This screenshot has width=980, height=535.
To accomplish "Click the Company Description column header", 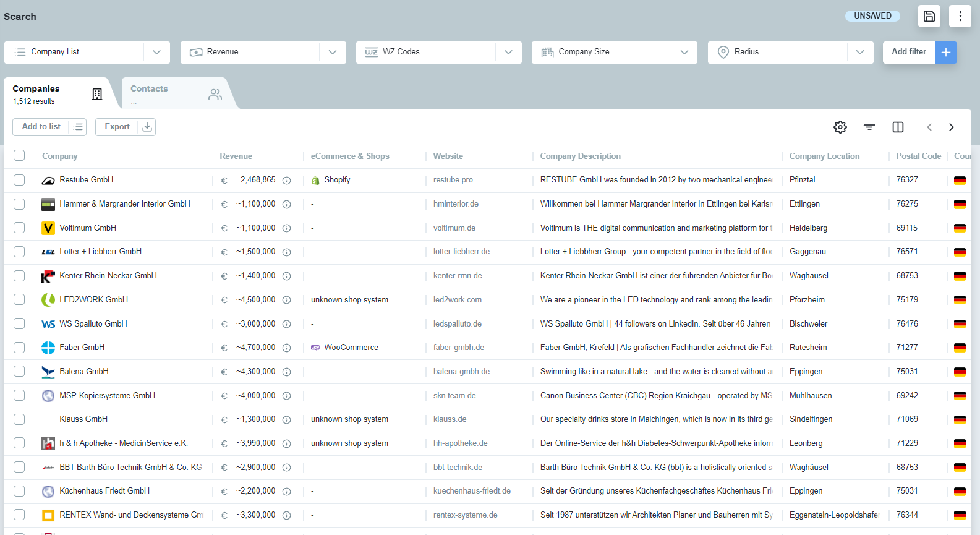I will [581, 156].
